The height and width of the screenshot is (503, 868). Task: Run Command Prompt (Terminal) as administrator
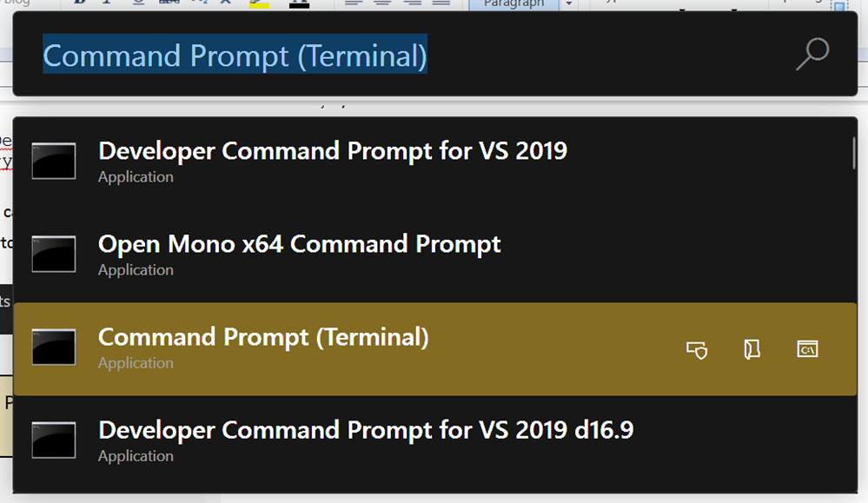pos(697,350)
